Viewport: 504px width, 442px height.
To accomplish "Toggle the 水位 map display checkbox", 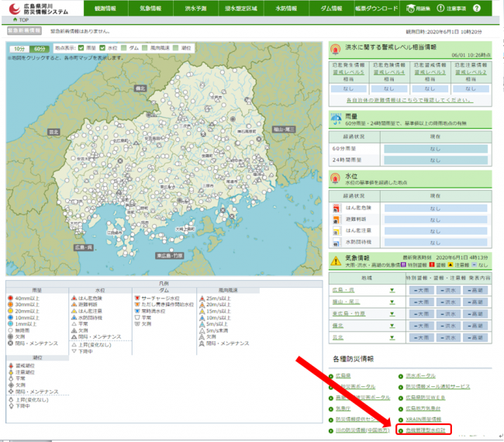I will [102, 48].
